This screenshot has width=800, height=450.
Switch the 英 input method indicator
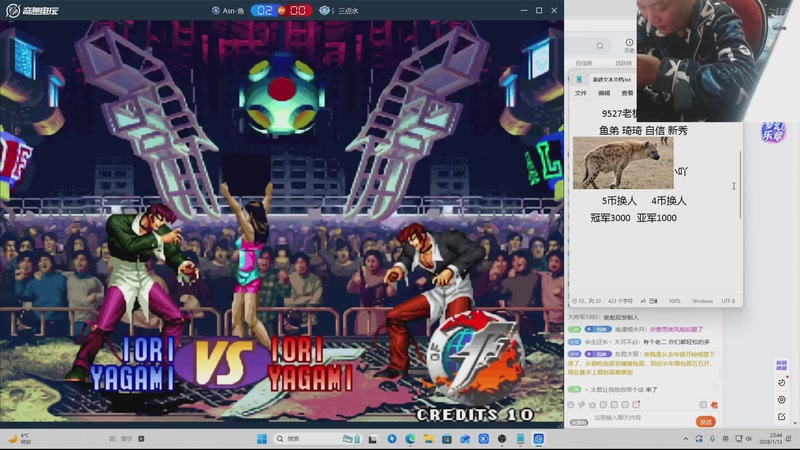click(x=726, y=439)
